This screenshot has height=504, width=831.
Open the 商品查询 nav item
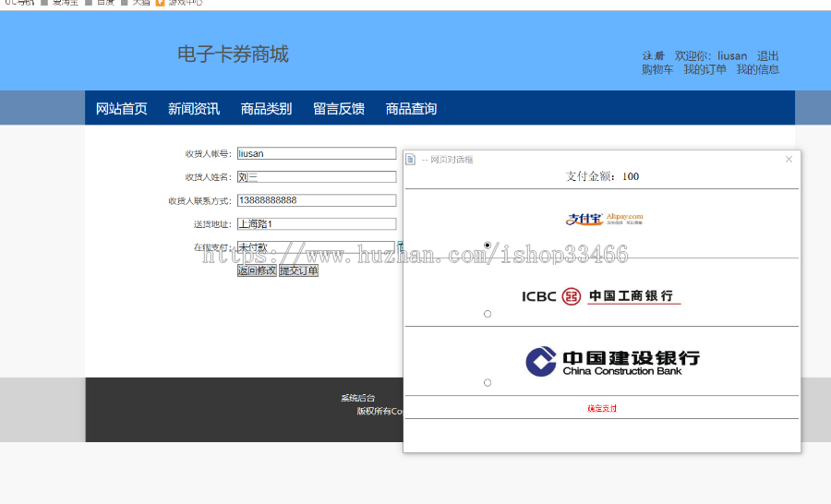pyautogui.click(x=411, y=109)
